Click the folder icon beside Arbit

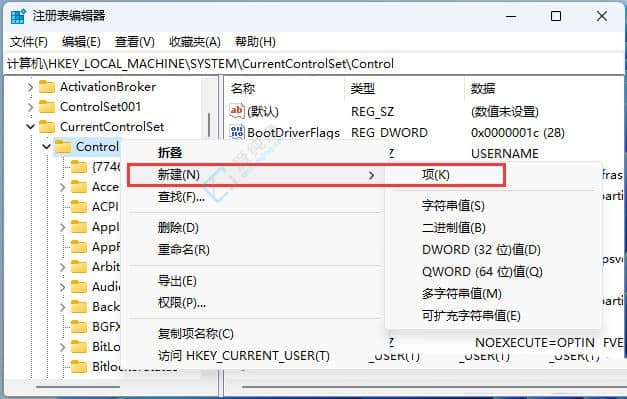pyautogui.click(x=79, y=267)
